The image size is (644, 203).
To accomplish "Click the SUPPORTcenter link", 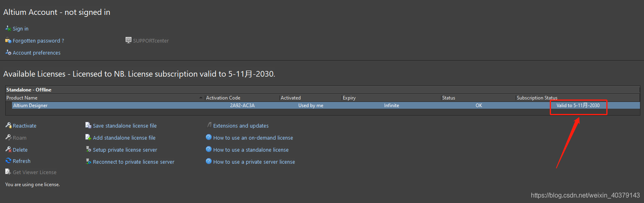I will coord(151,41).
